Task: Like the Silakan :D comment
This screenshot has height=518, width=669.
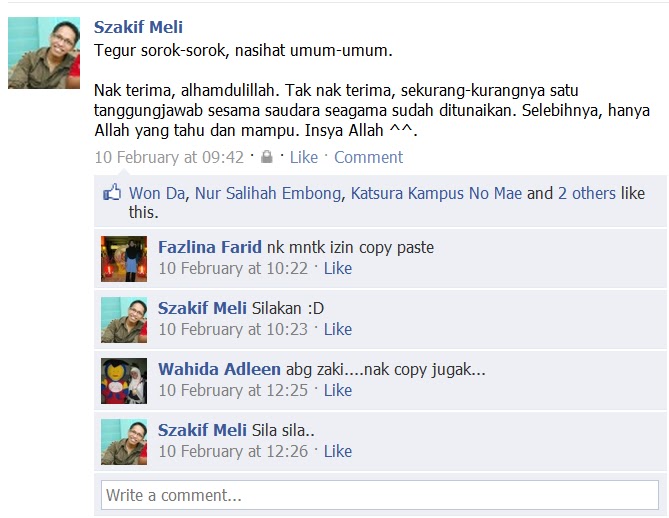Action: [x=337, y=329]
